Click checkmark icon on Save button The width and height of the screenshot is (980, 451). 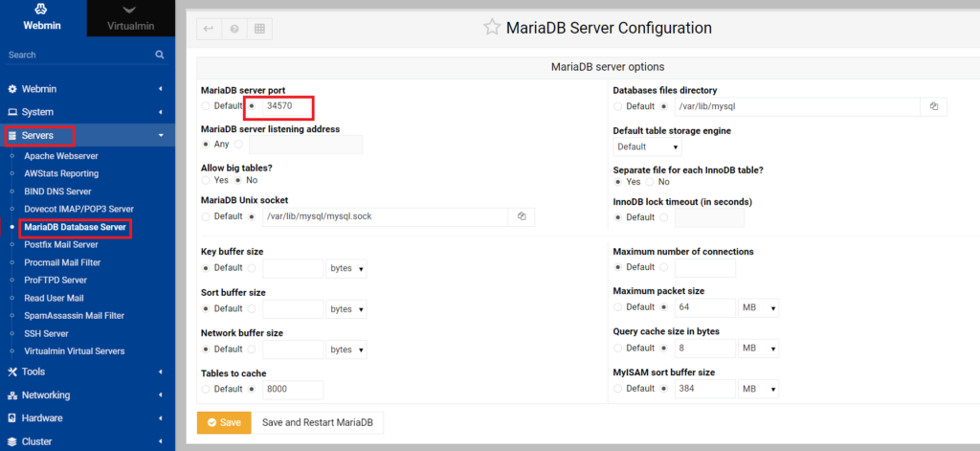(x=212, y=423)
